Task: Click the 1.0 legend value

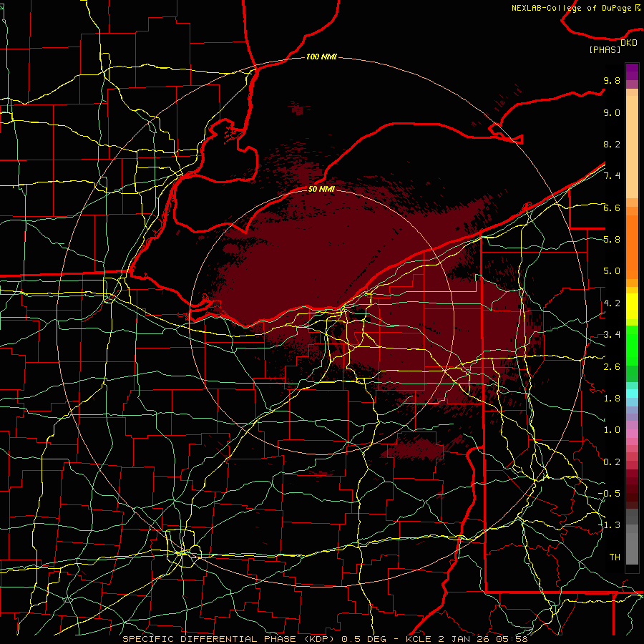Action: click(x=612, y=430)
